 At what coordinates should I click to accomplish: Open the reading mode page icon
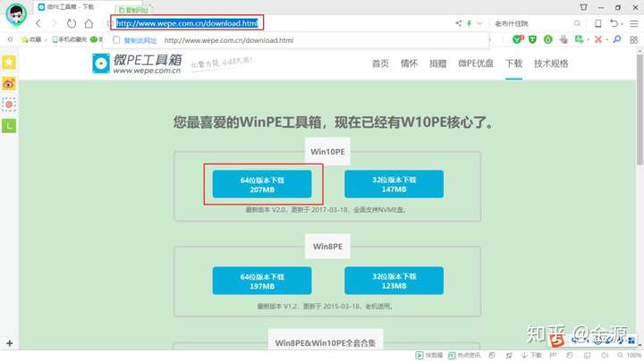point(598,23)
